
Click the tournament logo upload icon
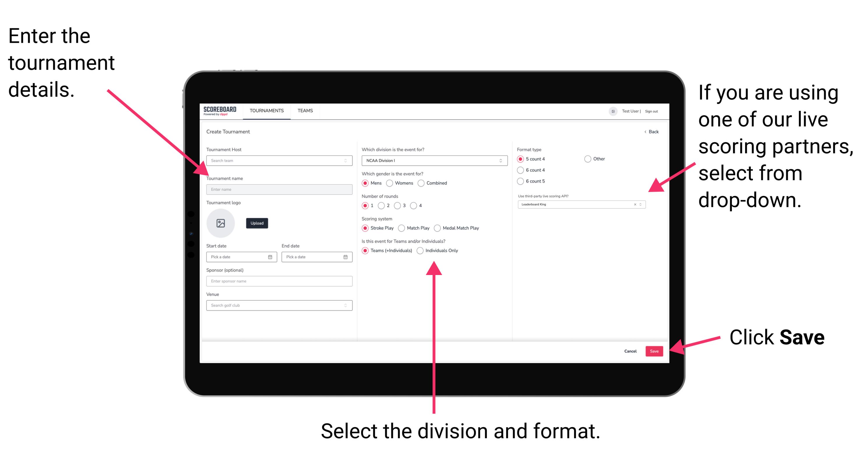[x=221, y=223]
